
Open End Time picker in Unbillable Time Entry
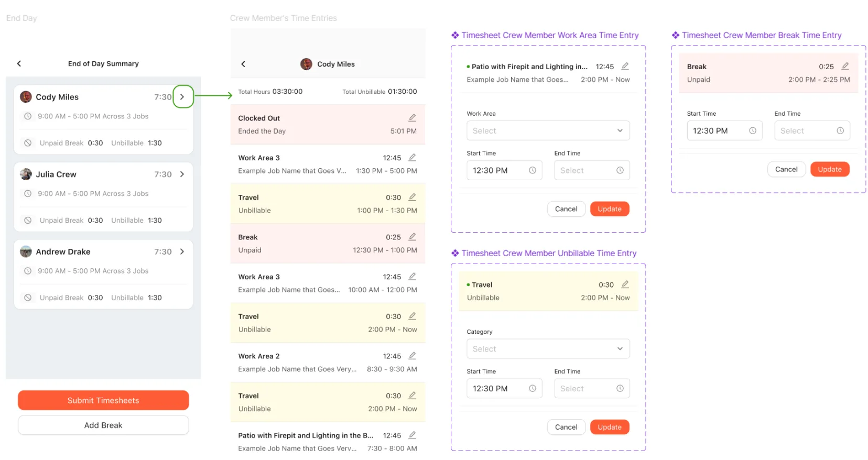click(592, 389)
